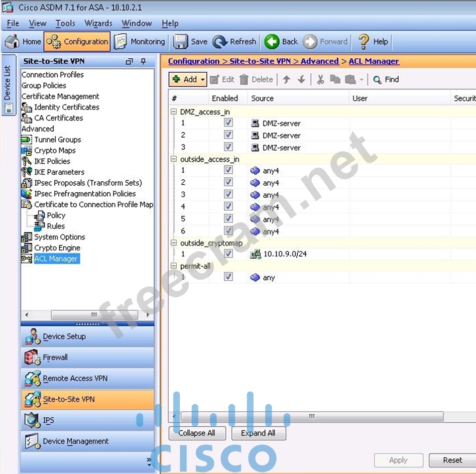
Task: Open the Wizards menu
Action: [x=98, y=23]
